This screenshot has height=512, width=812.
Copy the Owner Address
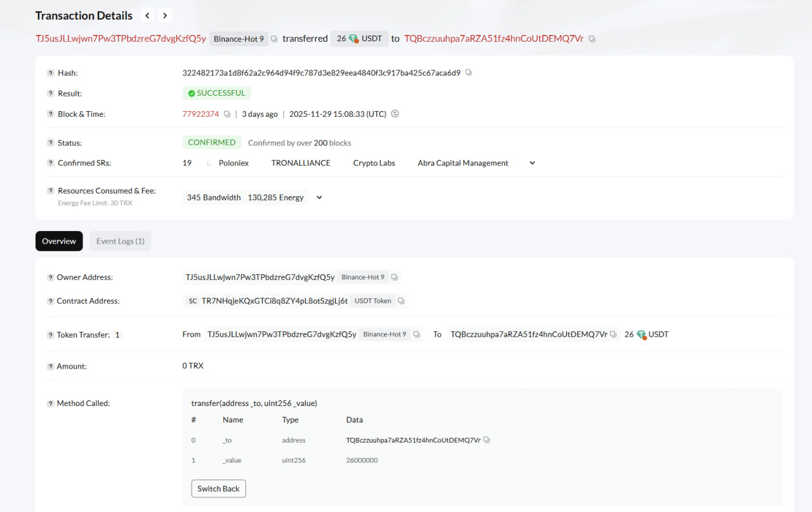[395, 277]
